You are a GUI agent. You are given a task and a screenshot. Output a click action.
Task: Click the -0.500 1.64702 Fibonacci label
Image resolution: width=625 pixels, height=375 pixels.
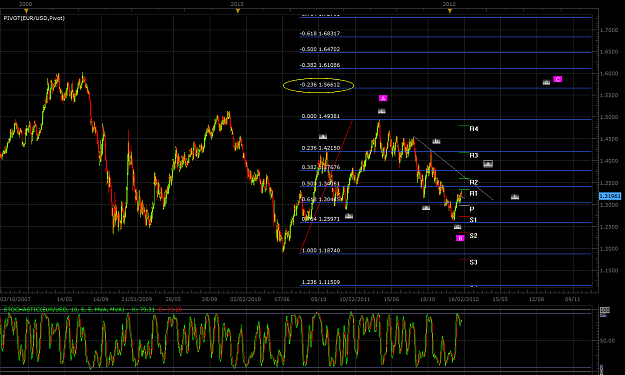click(x=320, y=49)
